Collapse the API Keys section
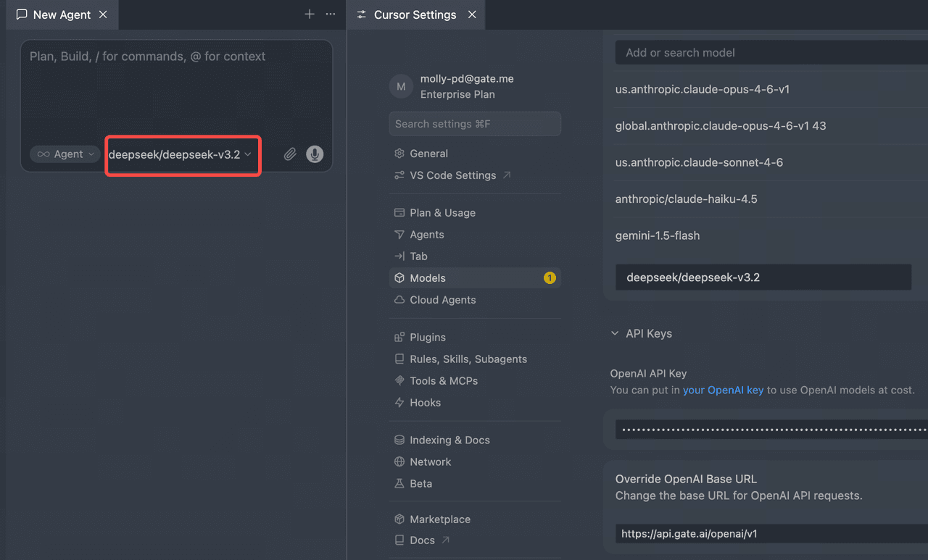 click(x=642, y=334)
